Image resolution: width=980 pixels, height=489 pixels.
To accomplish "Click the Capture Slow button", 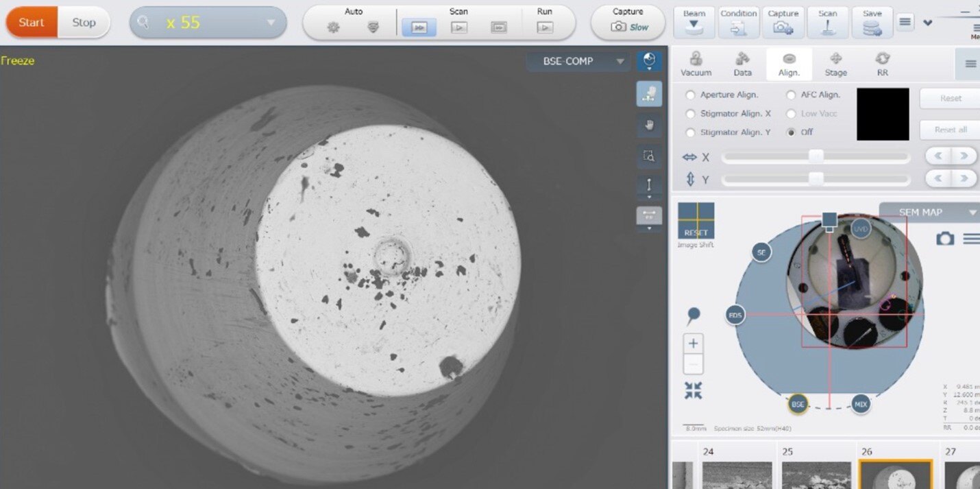I will [x=627, y=22].
